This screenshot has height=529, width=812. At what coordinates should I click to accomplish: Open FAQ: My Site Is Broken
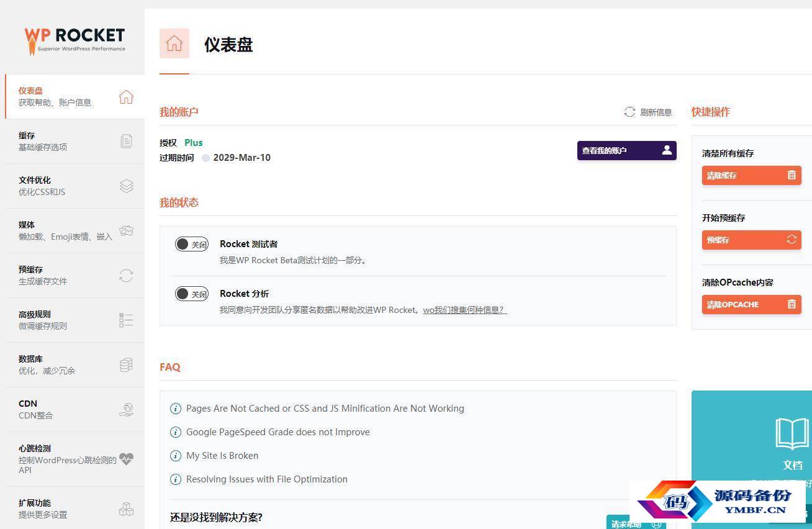(222, 456)
